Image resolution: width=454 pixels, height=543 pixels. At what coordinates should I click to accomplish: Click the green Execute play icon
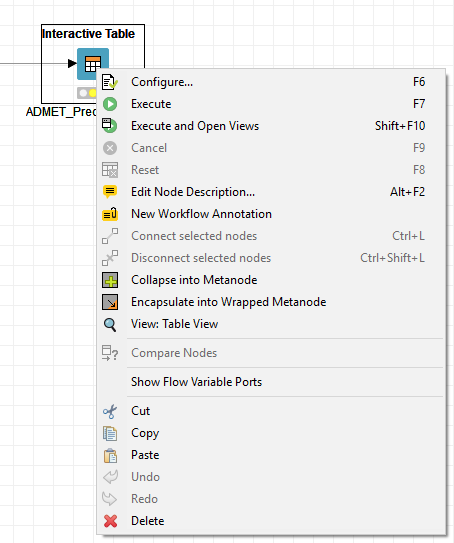(x=110, y=104)
